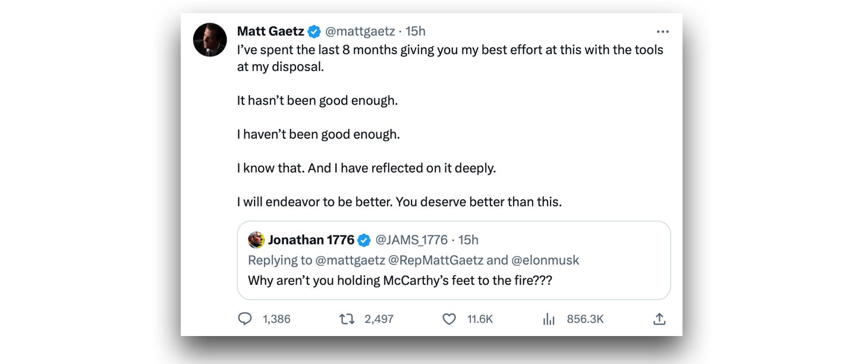This screenshot has height=364, width=868.
Task: Click Jonathan 1776's small profile avatar
Action: coord(256,240)
